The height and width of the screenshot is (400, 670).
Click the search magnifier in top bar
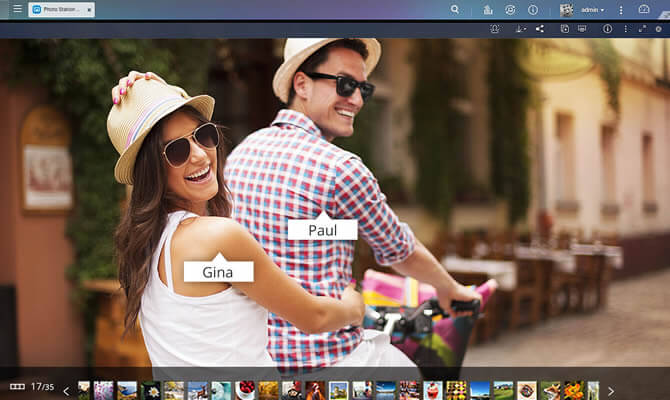(455, 9)
